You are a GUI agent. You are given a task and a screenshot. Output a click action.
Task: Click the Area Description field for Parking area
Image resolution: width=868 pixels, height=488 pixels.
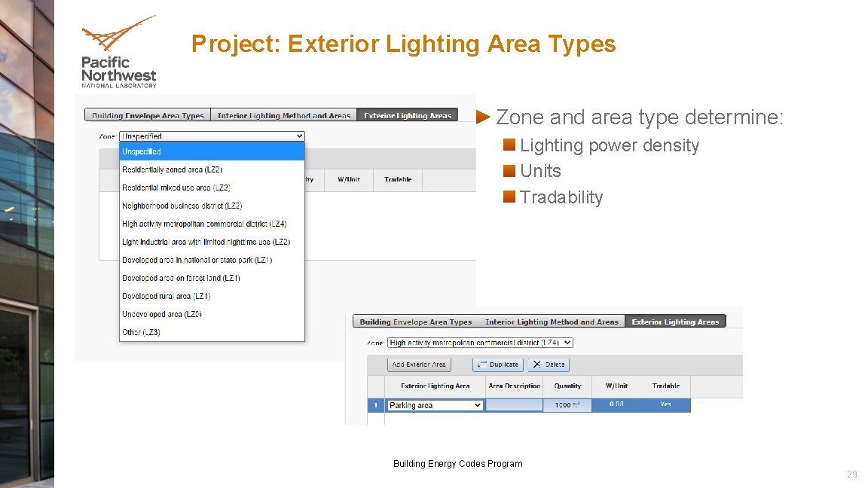tap(515, 404)
